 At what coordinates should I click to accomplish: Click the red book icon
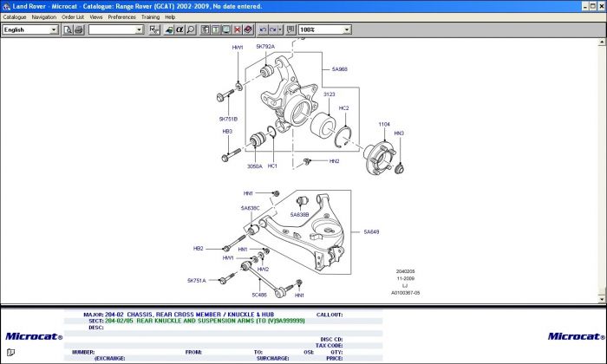point(248,29)
